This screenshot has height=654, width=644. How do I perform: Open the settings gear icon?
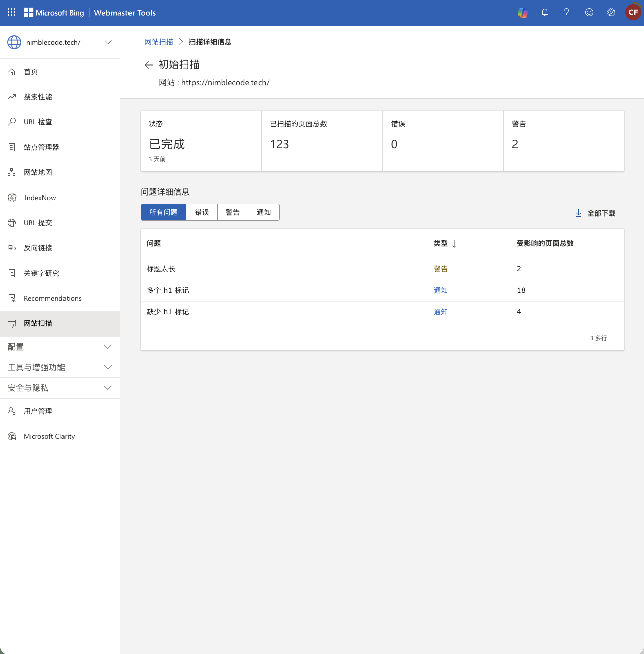611,13
